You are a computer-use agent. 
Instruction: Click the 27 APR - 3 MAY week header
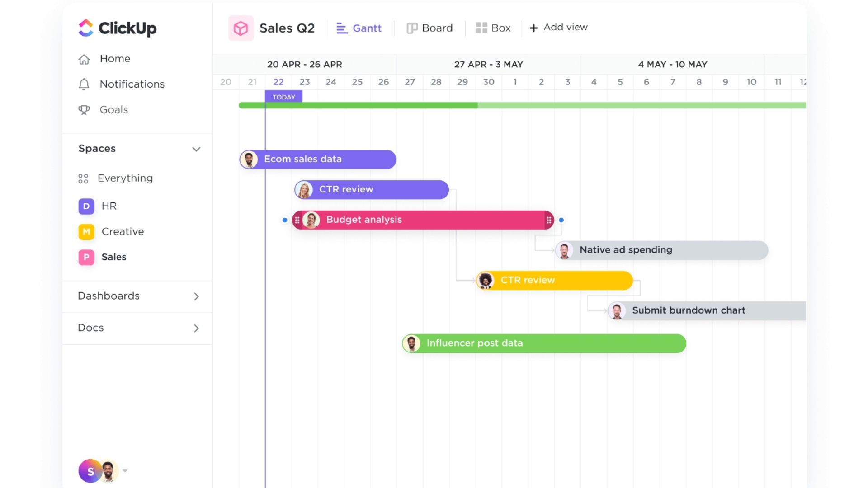point(488,65)
